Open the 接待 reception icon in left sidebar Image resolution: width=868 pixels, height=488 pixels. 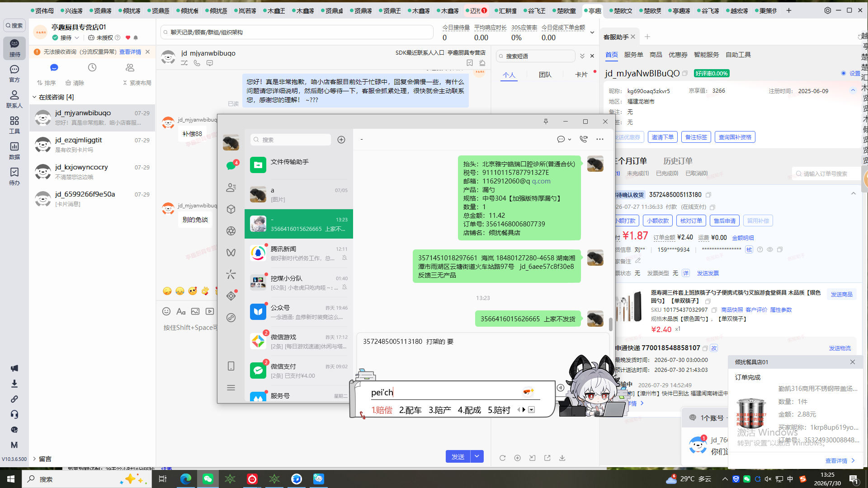(x=14, y=48)
